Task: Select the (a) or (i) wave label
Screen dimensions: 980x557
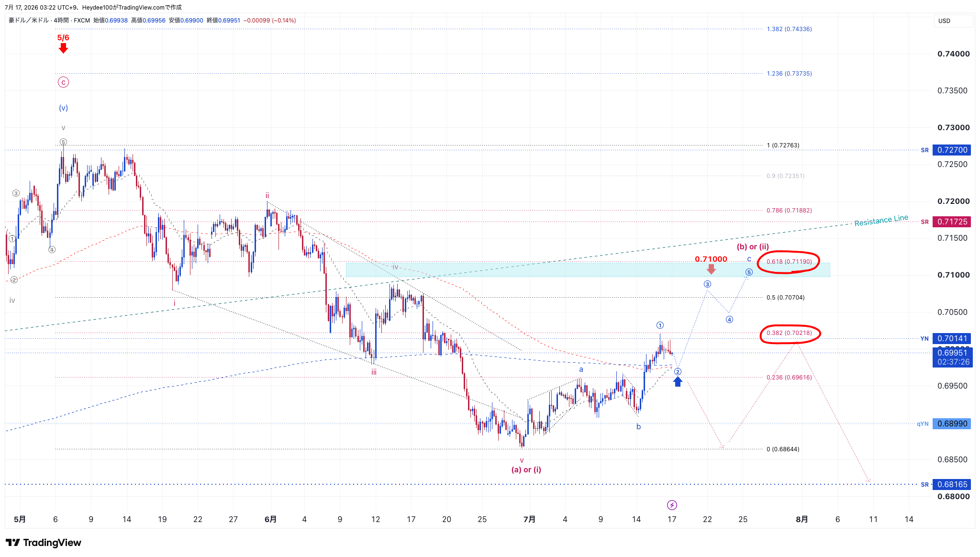Action: click(526, 469)
